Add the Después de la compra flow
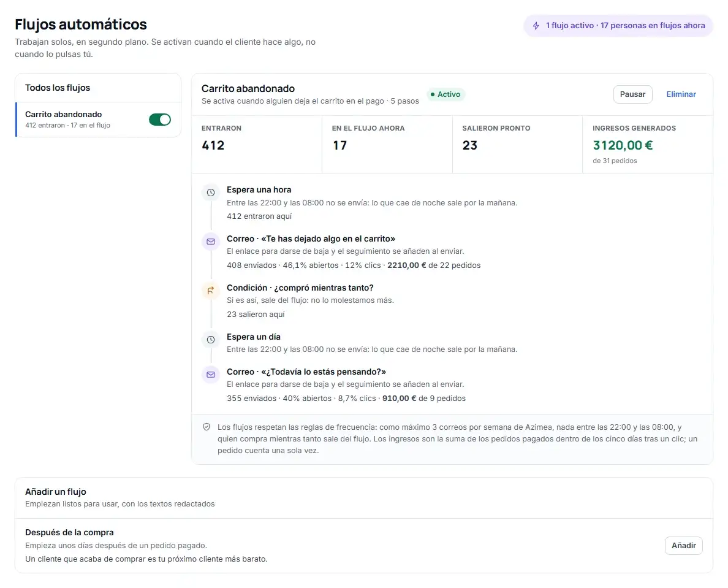 coord(683,545)
